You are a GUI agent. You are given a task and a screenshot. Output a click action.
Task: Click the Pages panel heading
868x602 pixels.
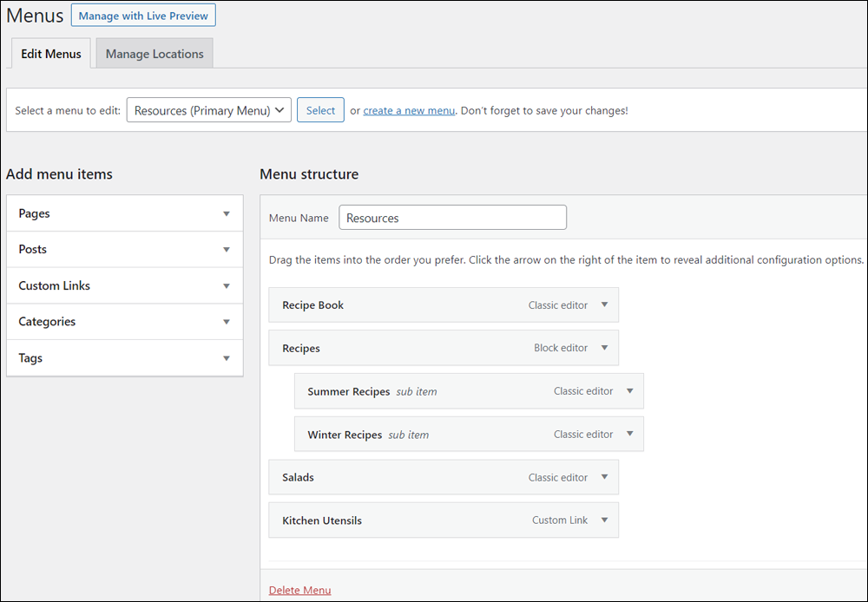35,213
